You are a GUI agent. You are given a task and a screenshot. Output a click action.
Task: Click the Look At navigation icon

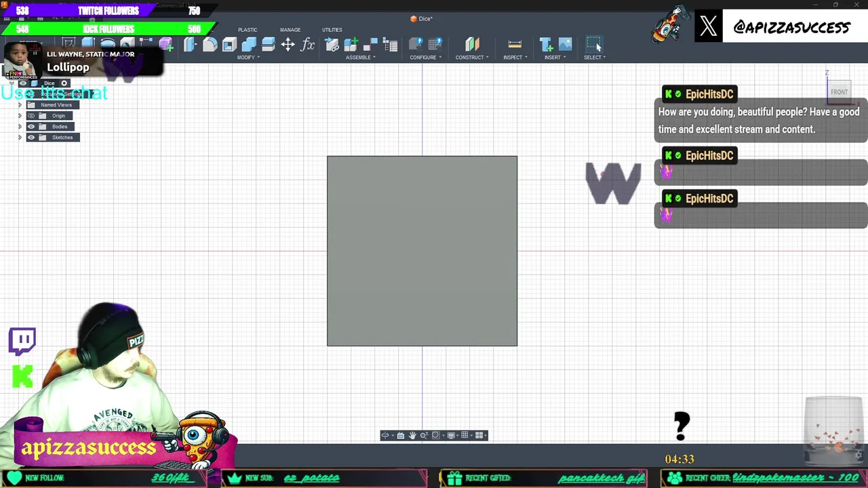pos(401,435)
